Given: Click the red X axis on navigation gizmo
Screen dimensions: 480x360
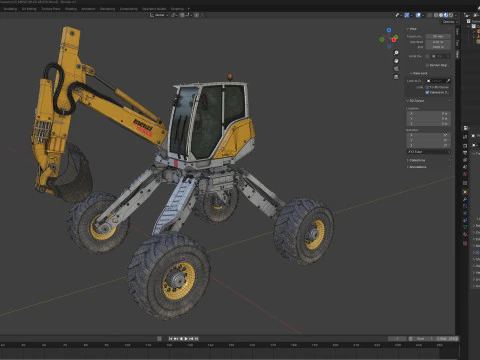Looking at the screenshot, I should 394,40.
